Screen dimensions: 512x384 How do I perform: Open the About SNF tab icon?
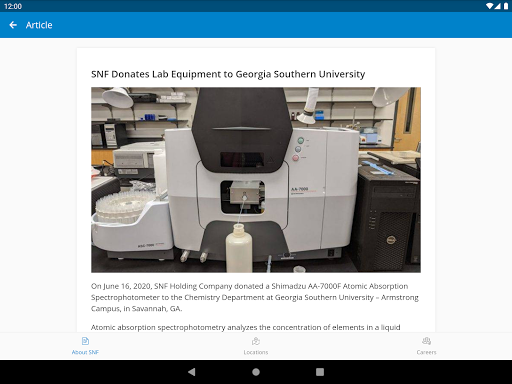[x=85, y=341]
